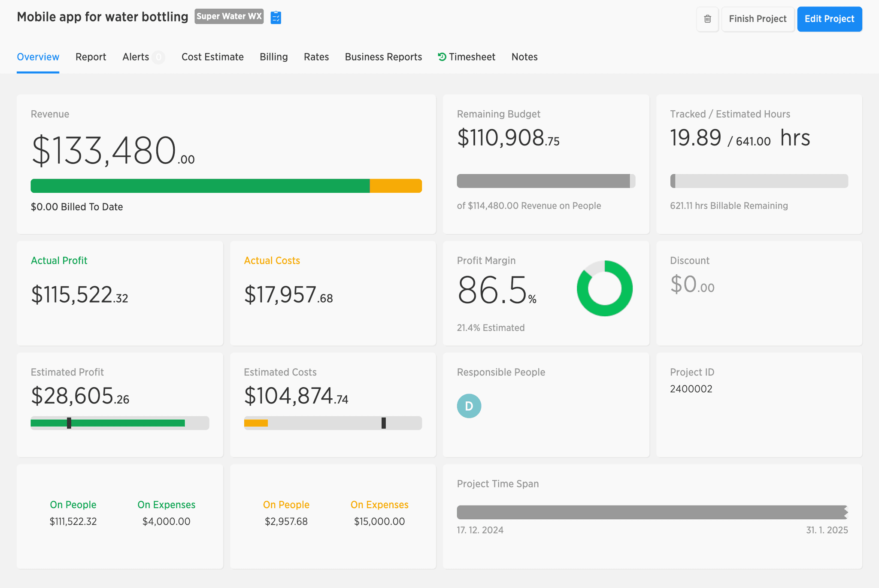
Task: Click the Edit Project button
Action: tap(829, 19)
